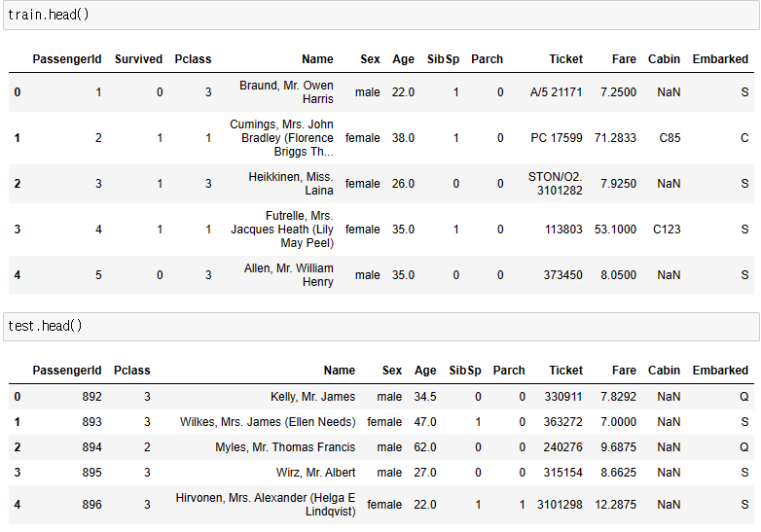Click the name 'Cumings, Mrs. John Bradley' cell
The image size is (761, 532).
click(x=281, y=138)
